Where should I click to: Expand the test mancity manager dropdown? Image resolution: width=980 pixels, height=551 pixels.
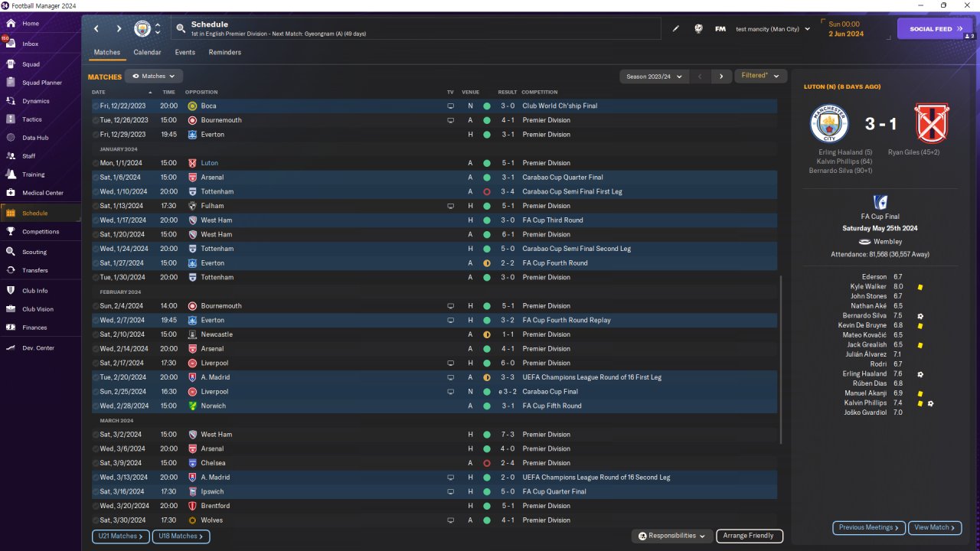pos(773,29)
